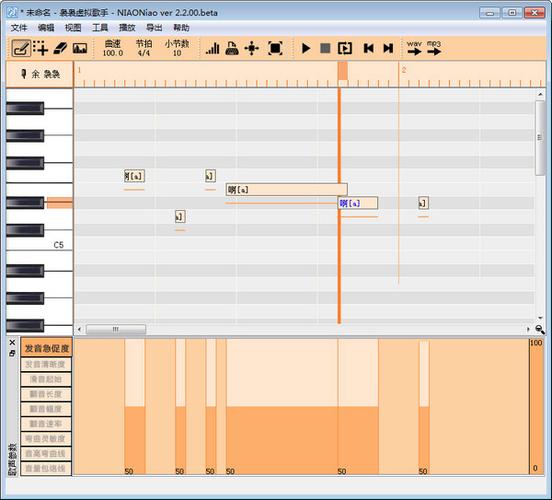Switch to the 发音清晰度 parameter
The image size is (552, 500).
46,364
